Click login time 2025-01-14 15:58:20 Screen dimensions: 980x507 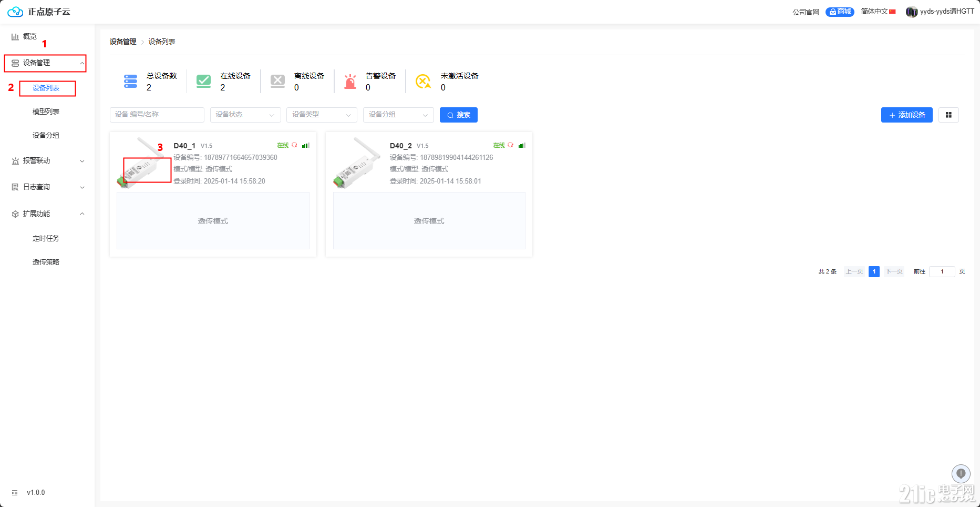coord(234,181)
